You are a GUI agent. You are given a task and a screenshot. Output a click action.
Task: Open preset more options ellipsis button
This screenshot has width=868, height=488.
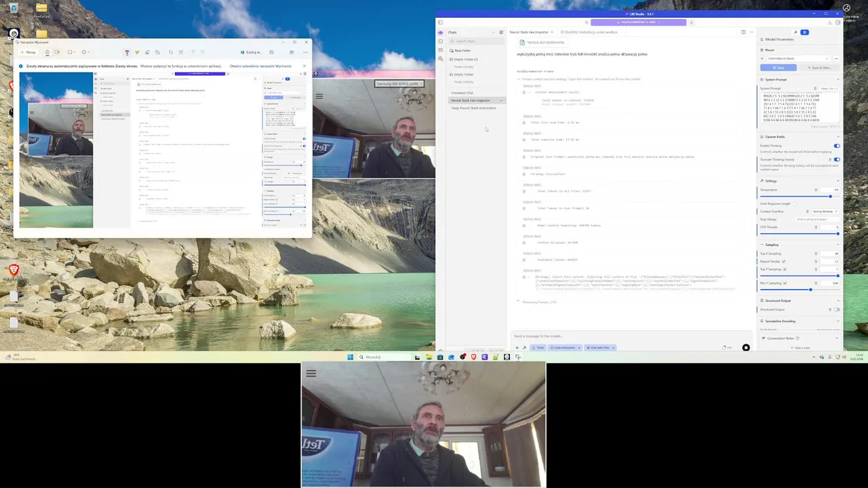(836, 58)
